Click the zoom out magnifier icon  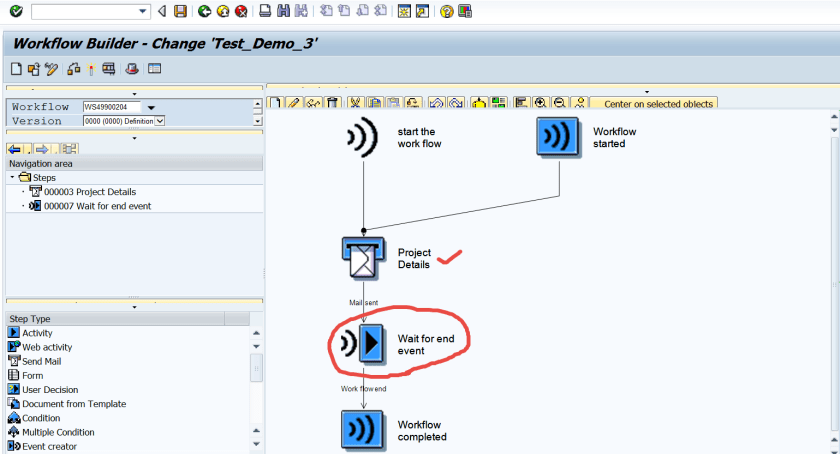pos(559,103)
